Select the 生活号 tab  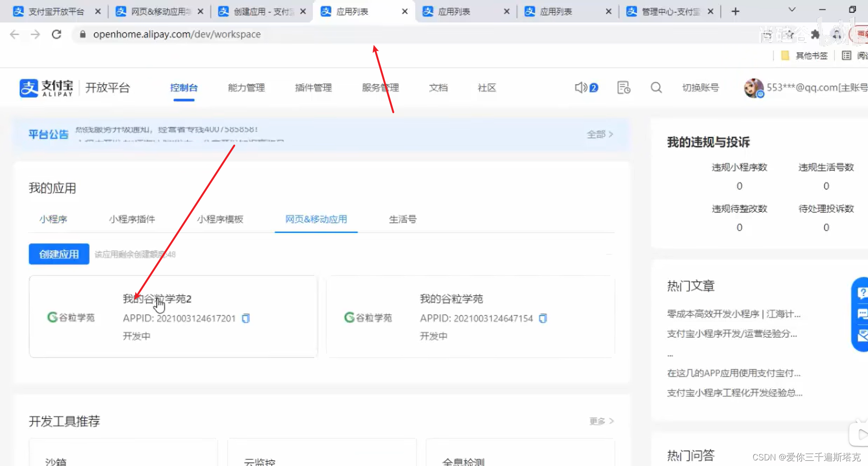point(403,219)
